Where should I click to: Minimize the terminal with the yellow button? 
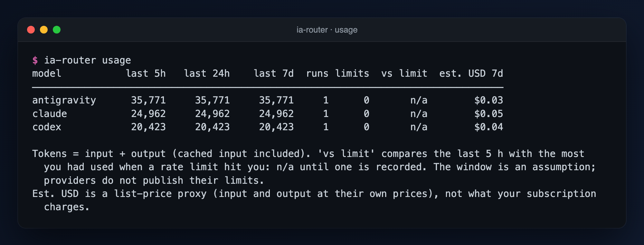44,30
